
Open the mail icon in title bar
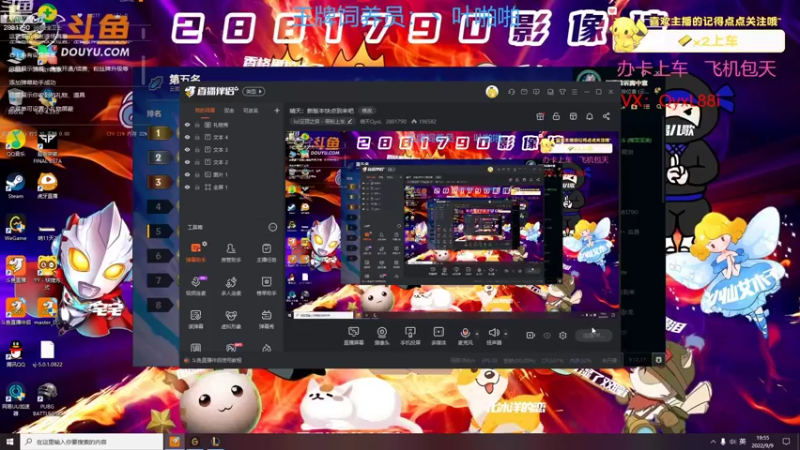(524, 92)
